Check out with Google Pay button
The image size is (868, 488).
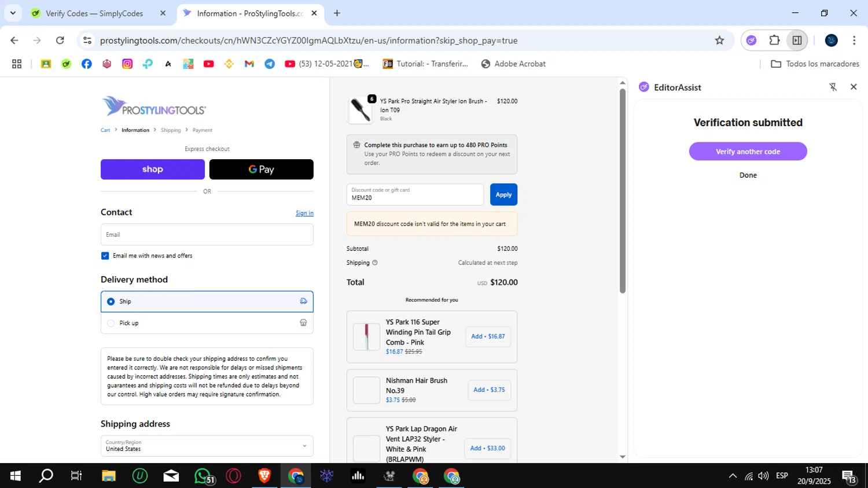pyautogui.click(x=262, y=169)
